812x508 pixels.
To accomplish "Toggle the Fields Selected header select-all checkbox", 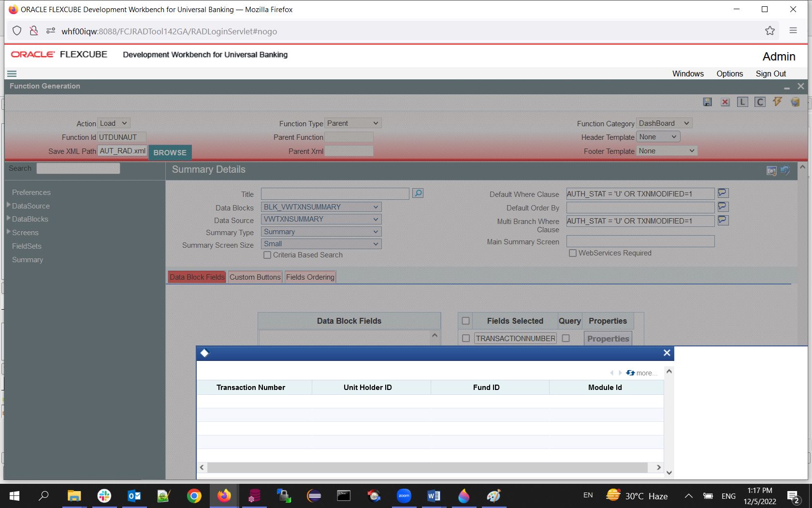I will coord(466,321).
